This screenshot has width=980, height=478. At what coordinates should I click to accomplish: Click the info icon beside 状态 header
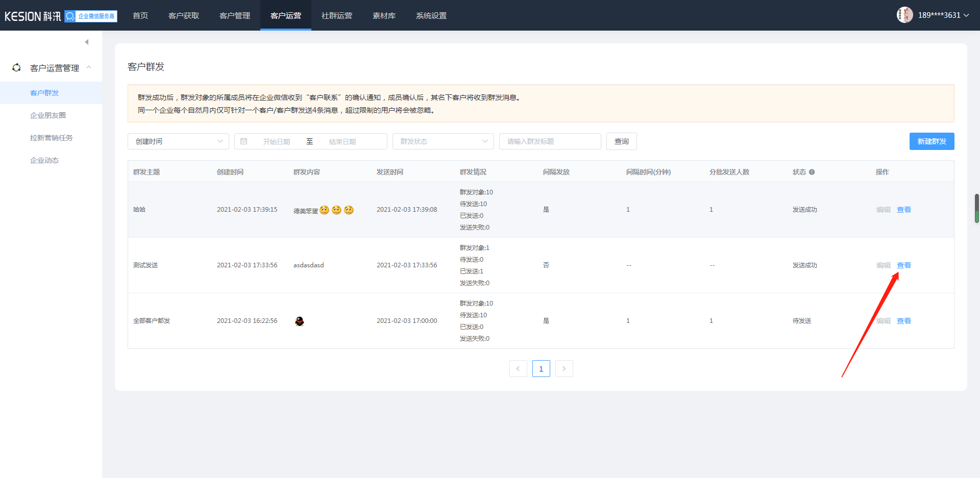tap(812, 172)
